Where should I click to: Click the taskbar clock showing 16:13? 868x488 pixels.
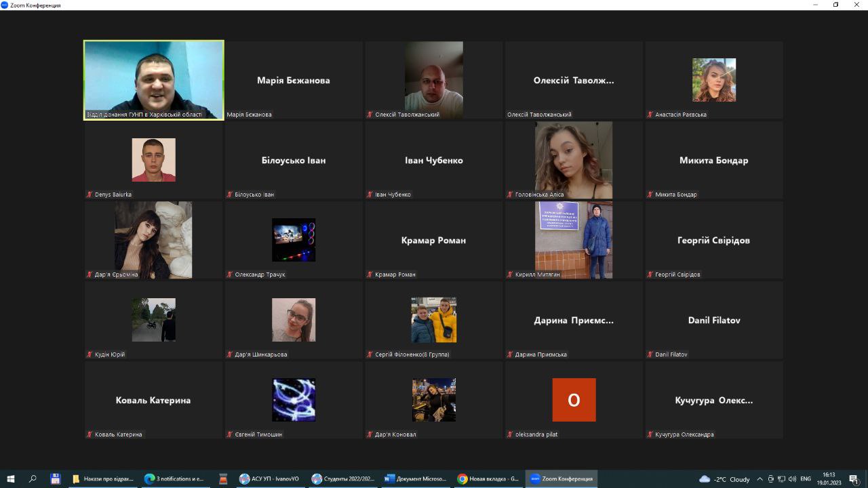pyautogui.click(x=829, y=479)
